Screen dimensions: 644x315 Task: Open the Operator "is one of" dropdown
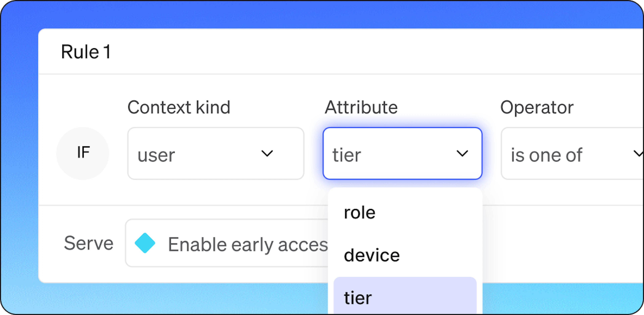click(572, 153)
